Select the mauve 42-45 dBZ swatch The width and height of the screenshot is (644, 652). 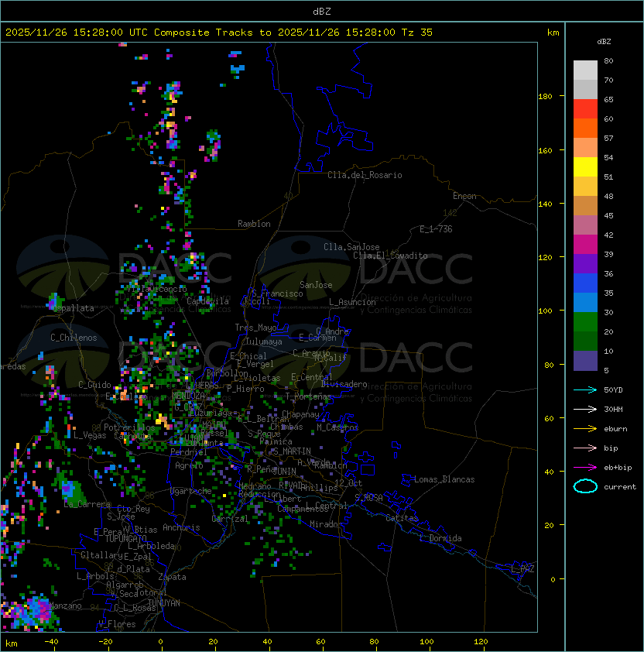(585, 225)
